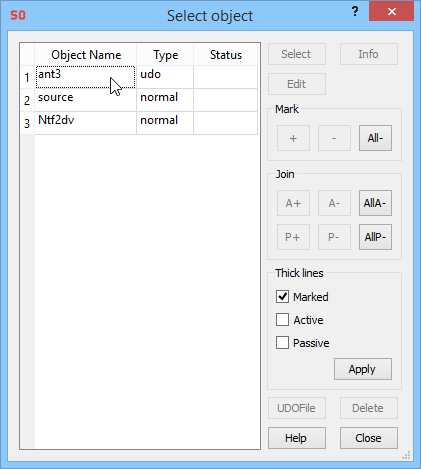This screenshot has height=469, width=421.
Task: Click the red SO application icon
Action: (x=18, y=15)
